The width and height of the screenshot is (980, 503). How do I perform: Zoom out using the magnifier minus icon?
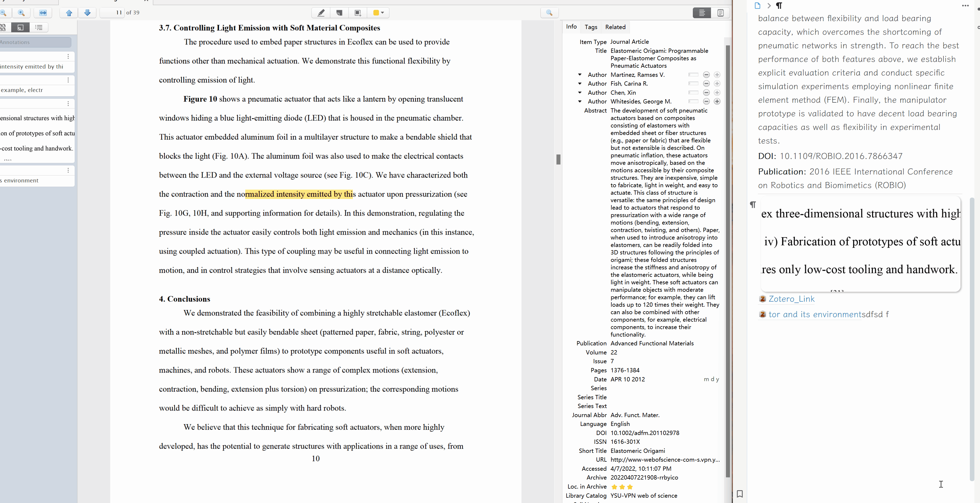(3, 13)
